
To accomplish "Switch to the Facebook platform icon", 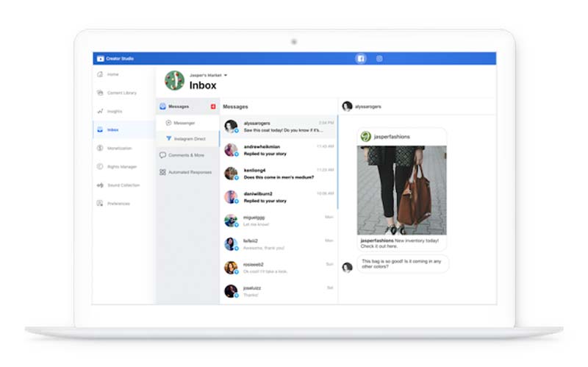I will point(361,59).
